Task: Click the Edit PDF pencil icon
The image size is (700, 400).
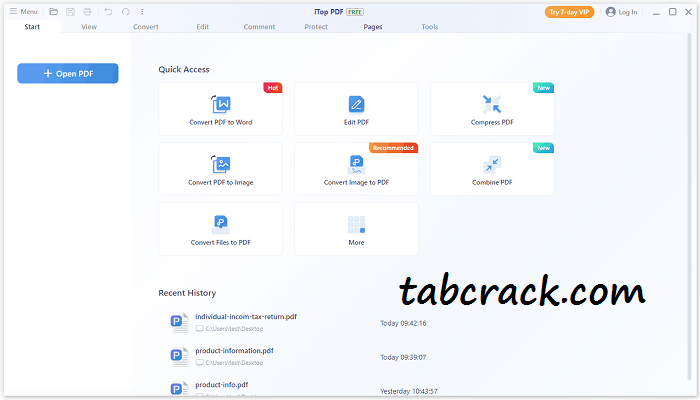Action: tap(356, 104)
